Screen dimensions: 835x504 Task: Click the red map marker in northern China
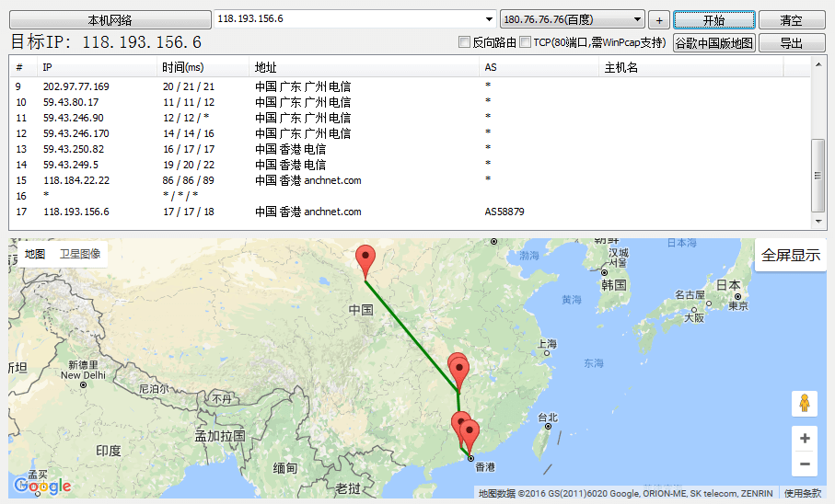(x=365, y=261)
